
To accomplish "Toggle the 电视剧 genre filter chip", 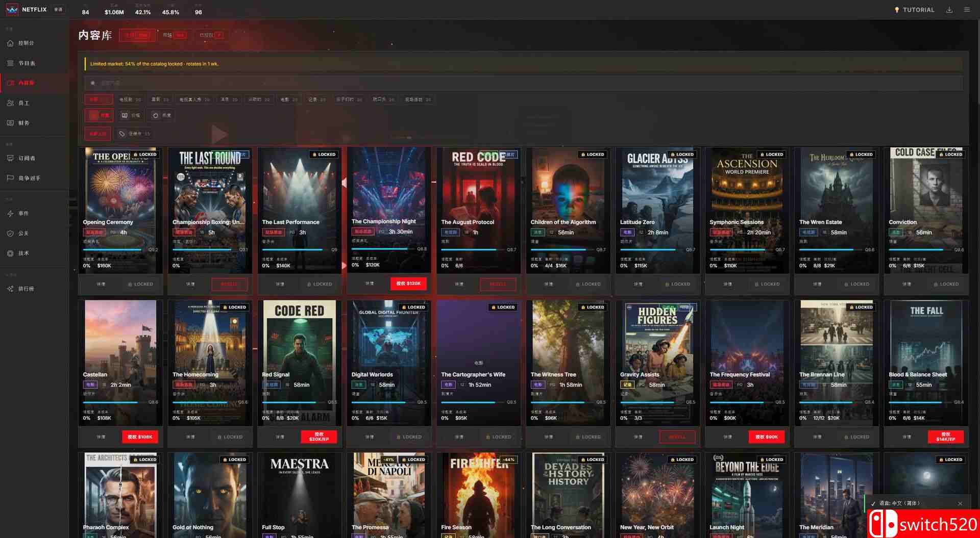I will [x=130, y=99].
